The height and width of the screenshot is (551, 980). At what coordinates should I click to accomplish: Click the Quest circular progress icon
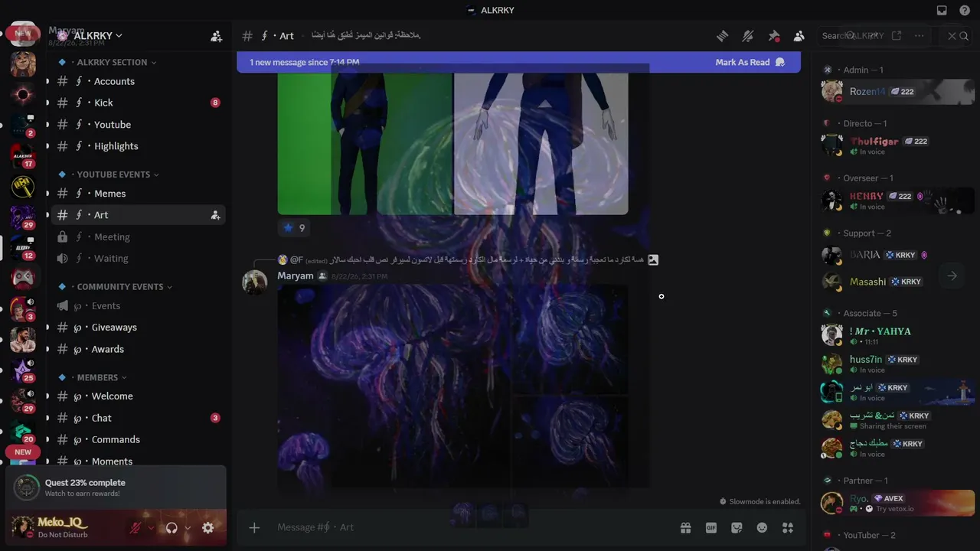tap(27, 487)
